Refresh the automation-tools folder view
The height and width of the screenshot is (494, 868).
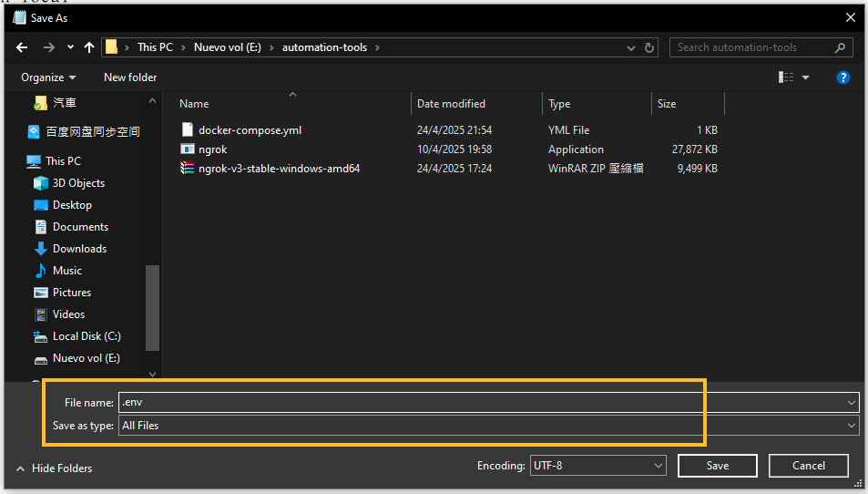pos(649,47)
